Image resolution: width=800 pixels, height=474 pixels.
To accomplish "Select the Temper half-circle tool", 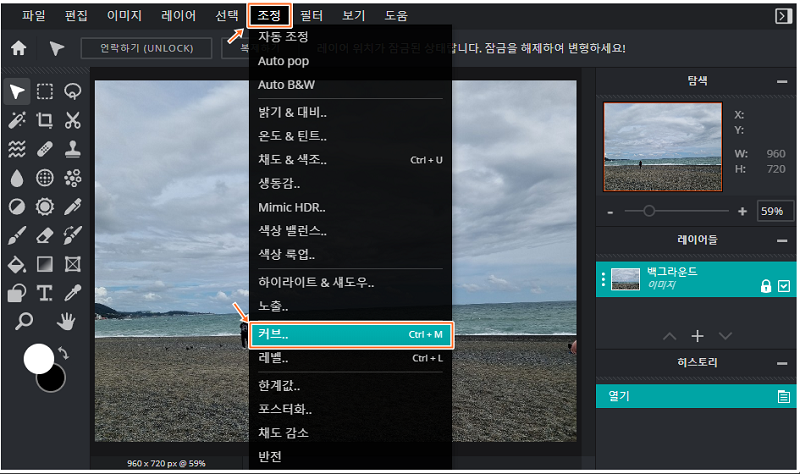I will tap(17, 207).
